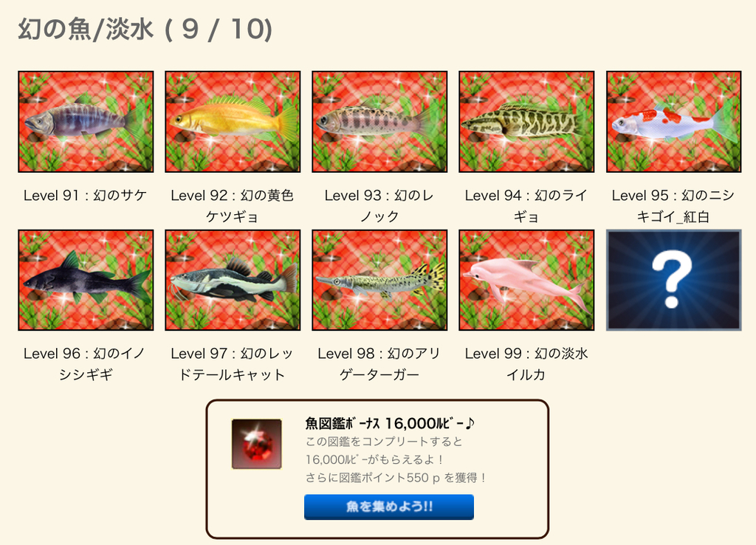Click the Level 91 : 幻のサケ label
Viewport: 756px width, 545px height.
tap(86, 196)
